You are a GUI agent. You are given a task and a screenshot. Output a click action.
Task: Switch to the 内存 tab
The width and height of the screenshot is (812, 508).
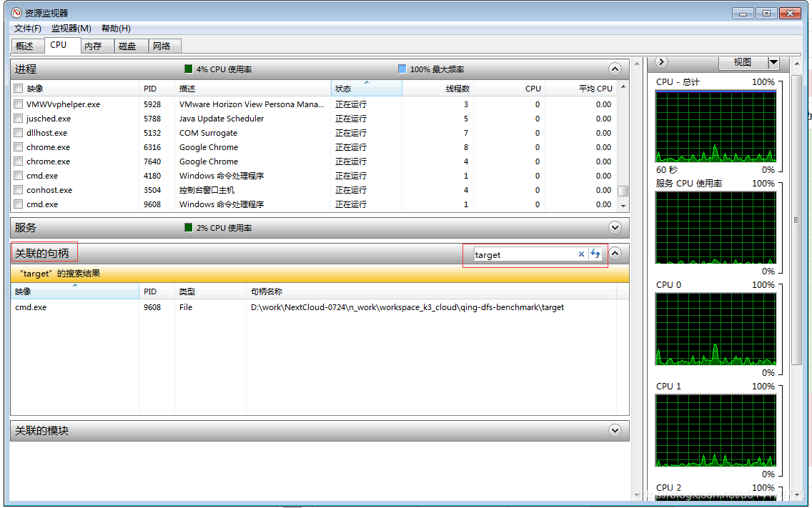97,46
